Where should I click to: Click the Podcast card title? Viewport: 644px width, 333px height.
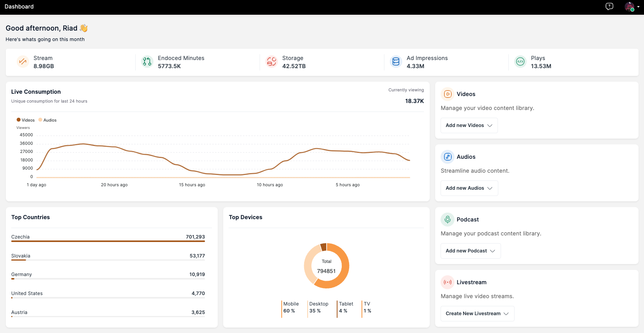coord(468,220)
